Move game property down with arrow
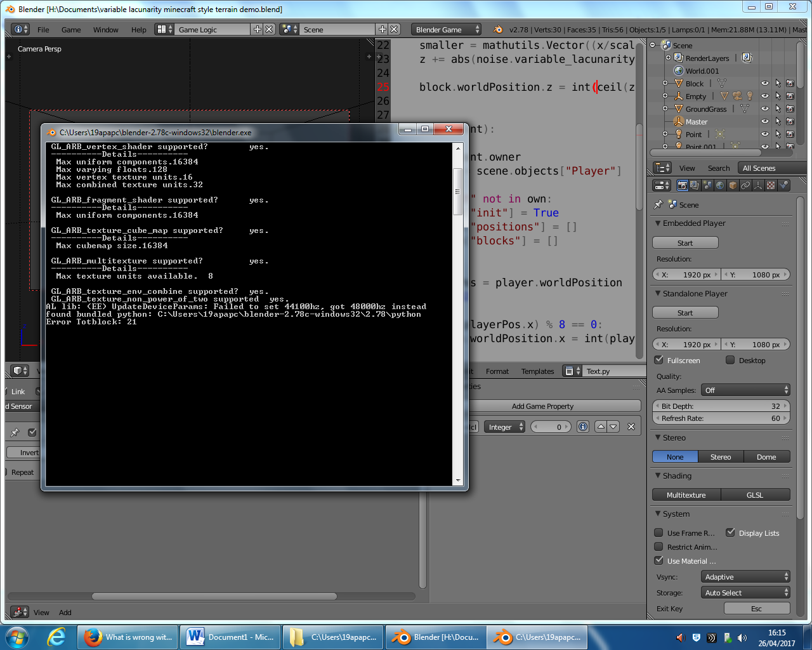Screen dimensions: 812x650 coord(613,427)
